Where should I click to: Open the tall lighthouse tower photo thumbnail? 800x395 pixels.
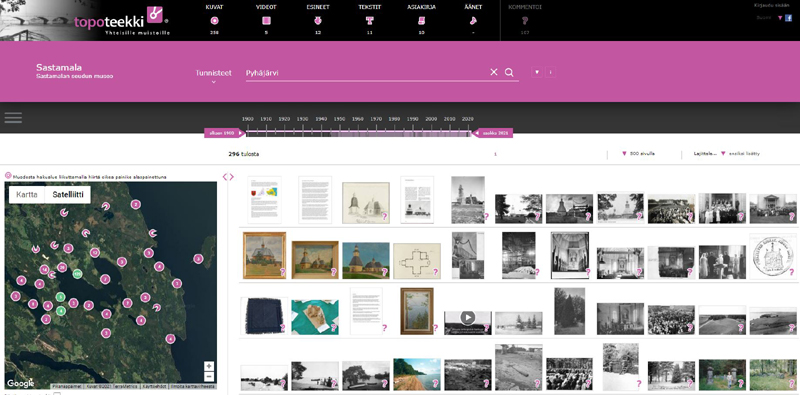point(468,200)
